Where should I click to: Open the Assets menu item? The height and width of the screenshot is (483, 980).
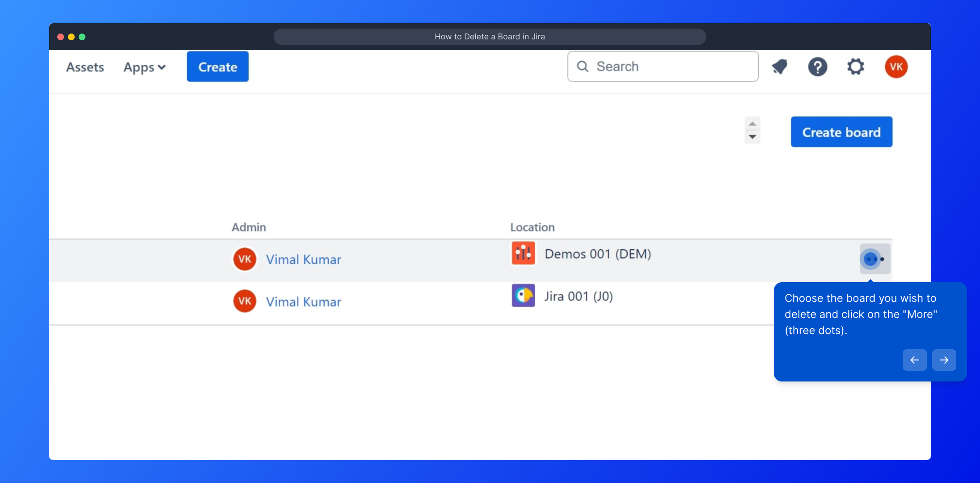point(85,67)
